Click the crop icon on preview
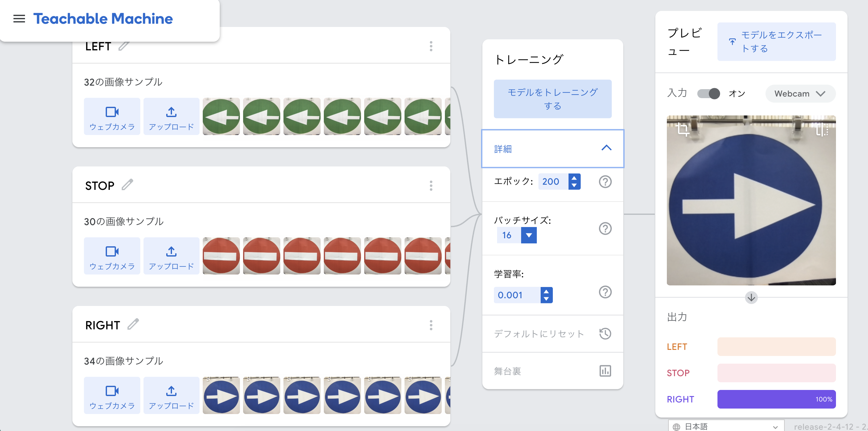The width and height of the screenshot is (868, 431). tap(683, 129)
